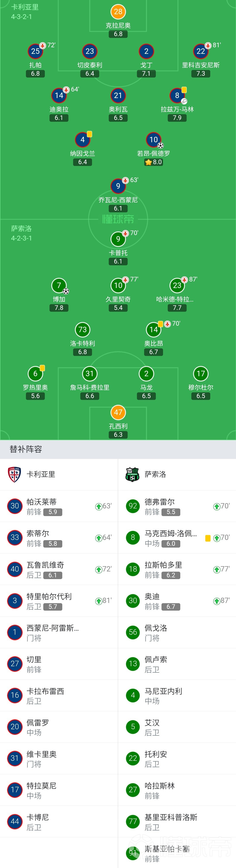Open 罗热里奥 number 6 player badge
This screenshot has width=236, height=868.
pos(35,374)
